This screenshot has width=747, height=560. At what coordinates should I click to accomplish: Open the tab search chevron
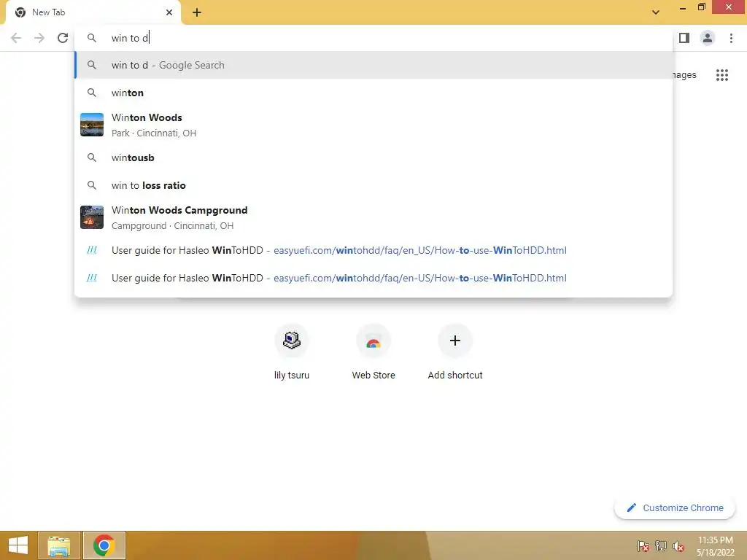656,12
